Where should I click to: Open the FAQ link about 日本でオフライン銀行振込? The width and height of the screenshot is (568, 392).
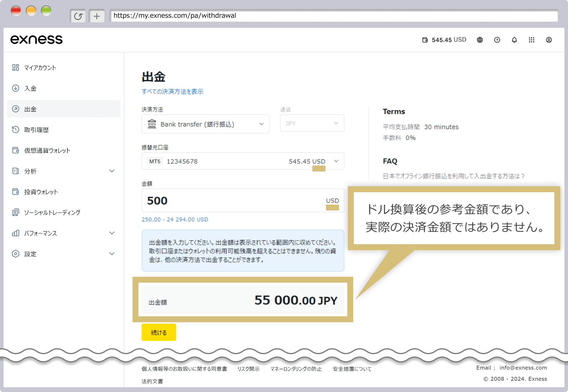(x=454, y=176)
